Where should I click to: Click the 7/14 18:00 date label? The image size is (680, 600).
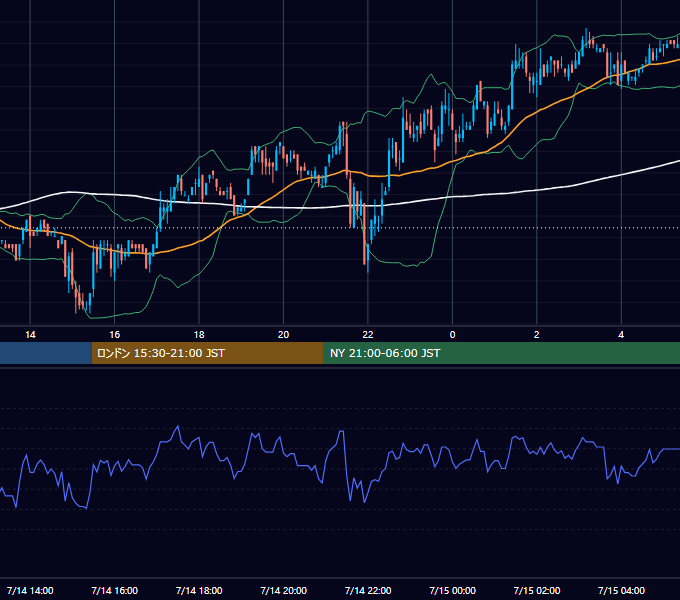(x=199, y=590)
